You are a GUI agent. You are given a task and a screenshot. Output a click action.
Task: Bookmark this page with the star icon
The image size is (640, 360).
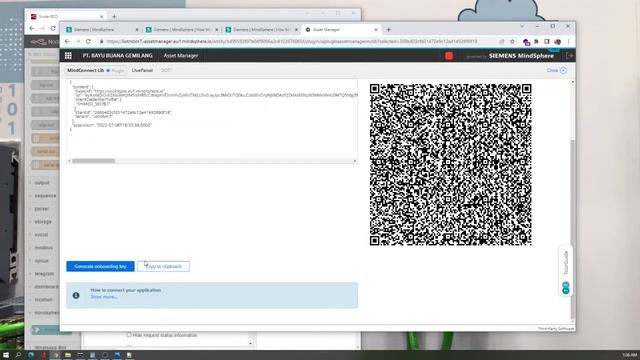512,41
